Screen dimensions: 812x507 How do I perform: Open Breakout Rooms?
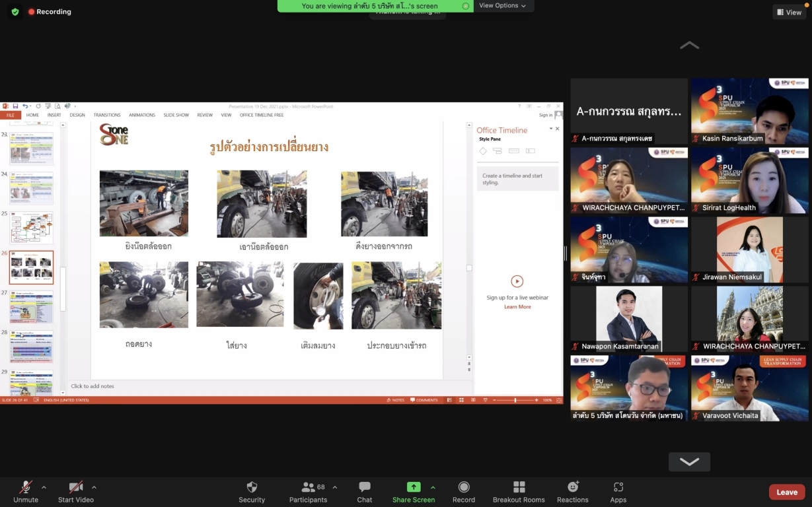coord(519,492)
